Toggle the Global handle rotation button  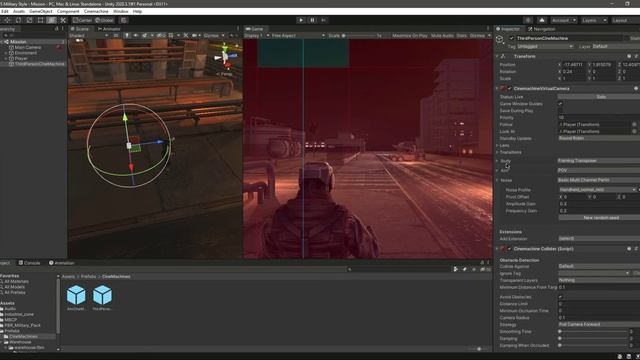104,20
